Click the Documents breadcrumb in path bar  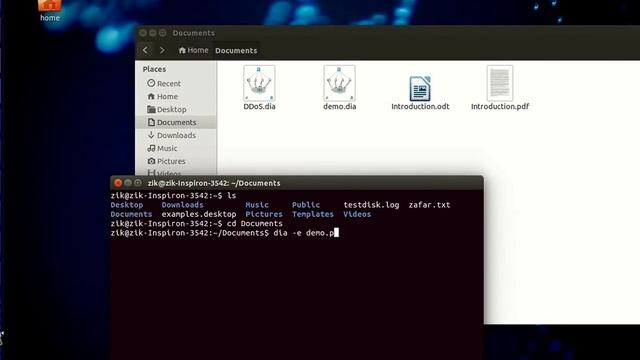[236, 51]
